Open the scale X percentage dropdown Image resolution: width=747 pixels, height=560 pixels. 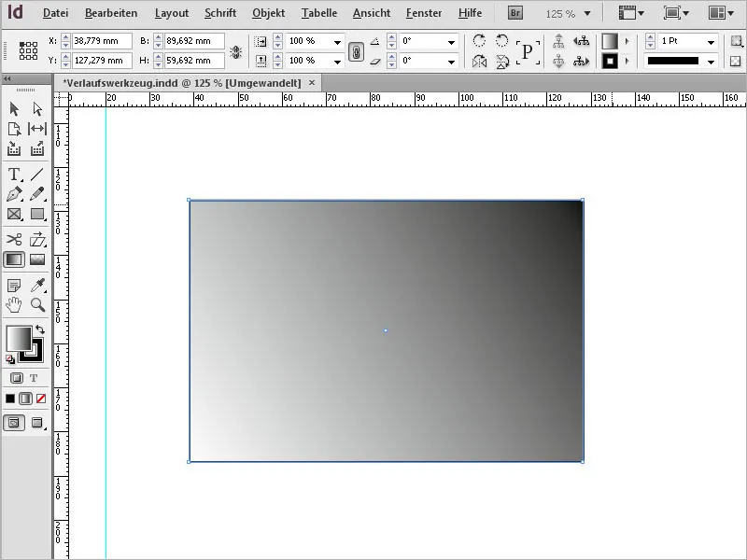tap(337, 42)
